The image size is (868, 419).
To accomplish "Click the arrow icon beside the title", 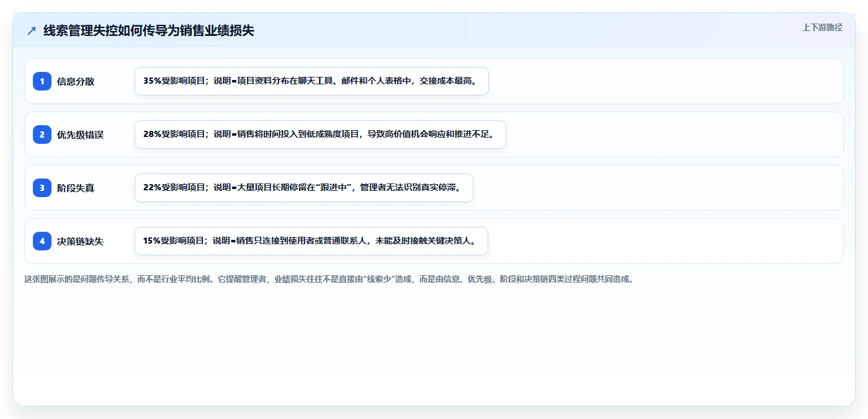I will (32, 31).
